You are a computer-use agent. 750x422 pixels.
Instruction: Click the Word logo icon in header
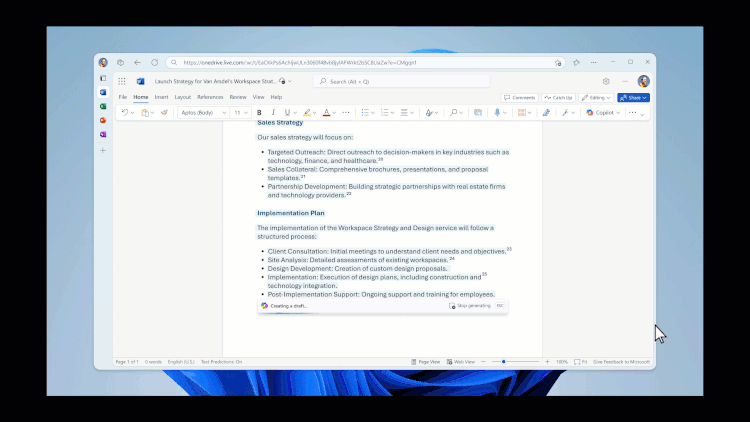(140, 81)
